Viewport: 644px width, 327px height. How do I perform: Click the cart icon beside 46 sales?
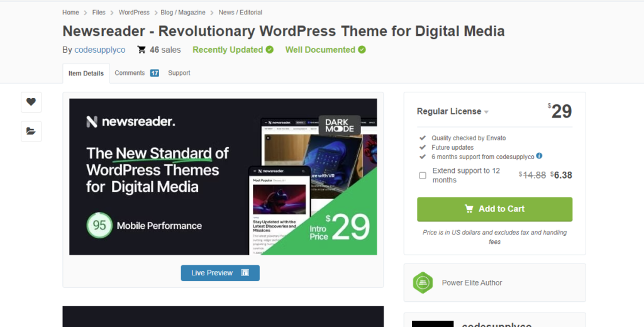point(142,50)
